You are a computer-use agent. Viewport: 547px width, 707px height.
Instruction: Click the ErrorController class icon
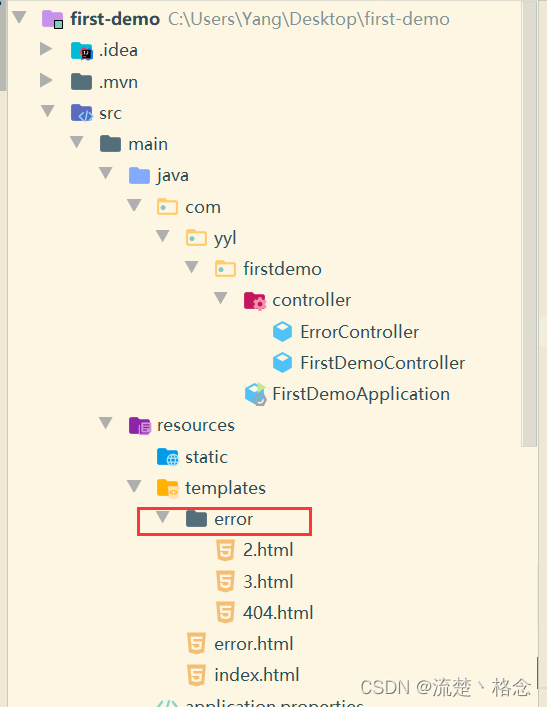(283, 332)
